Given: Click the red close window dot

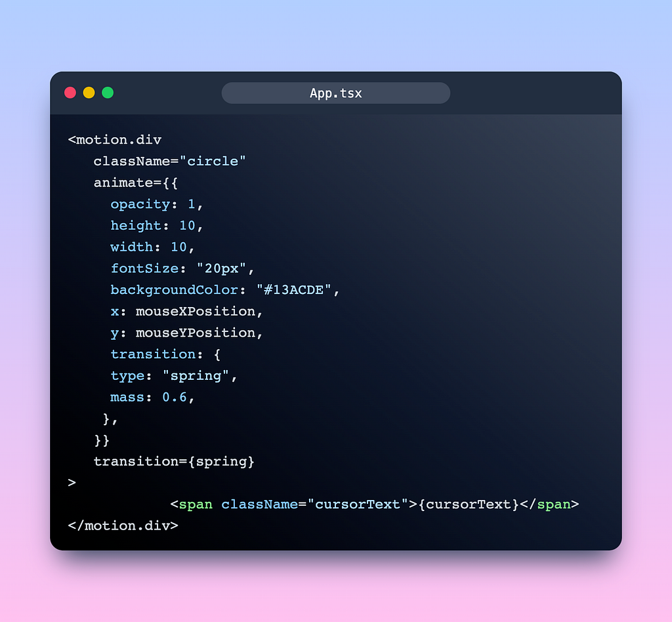Looking at the screenshot, I should (70, 93).
